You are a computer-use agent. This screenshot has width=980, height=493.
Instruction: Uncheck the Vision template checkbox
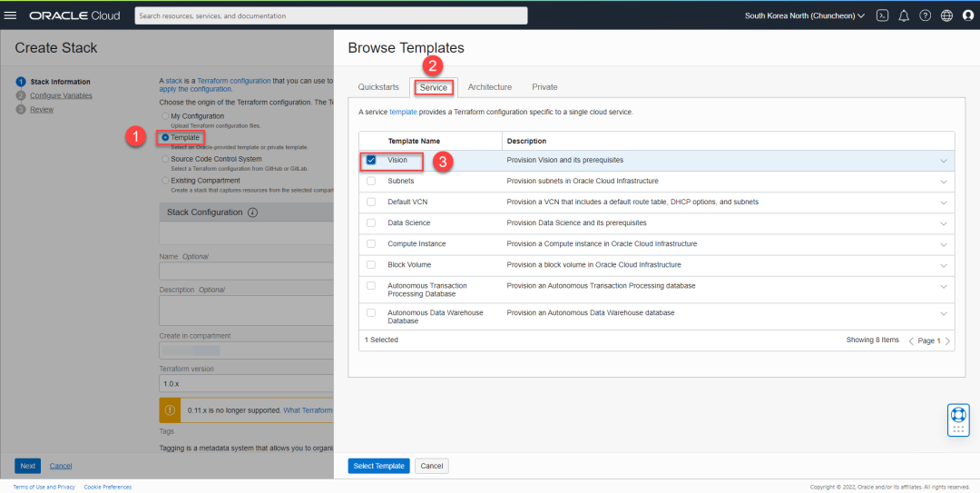click(371, 160)
